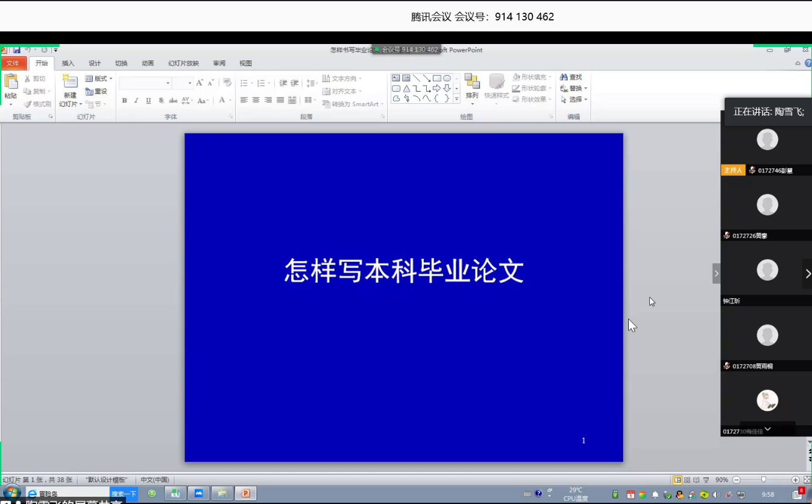
Task: Open the Slide Show (幻灯片放映) tab
Action: [x=183, y=63]
